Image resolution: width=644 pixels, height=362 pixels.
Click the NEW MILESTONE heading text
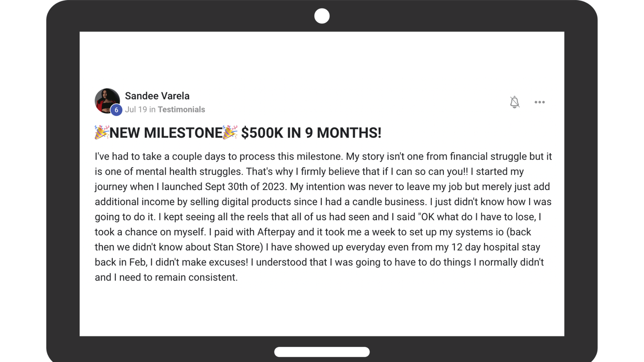coord(166,133)
